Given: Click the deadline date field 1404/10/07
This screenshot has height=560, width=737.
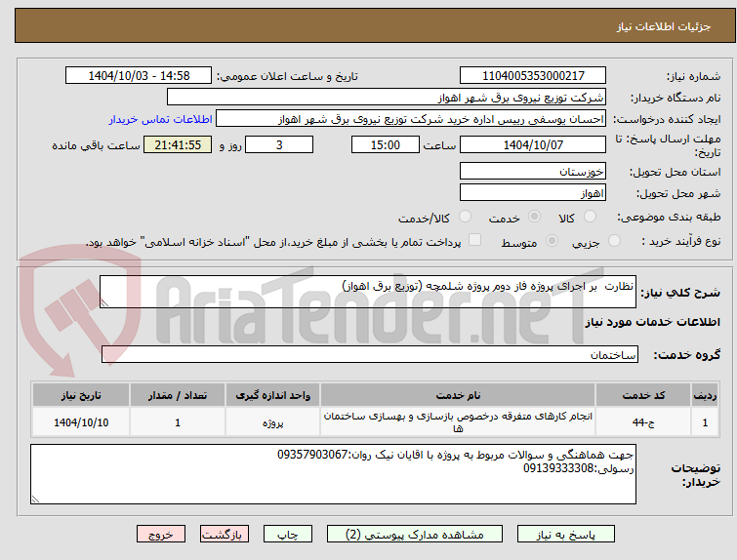Looking at the screenshot, I should [x=533, y=144].
